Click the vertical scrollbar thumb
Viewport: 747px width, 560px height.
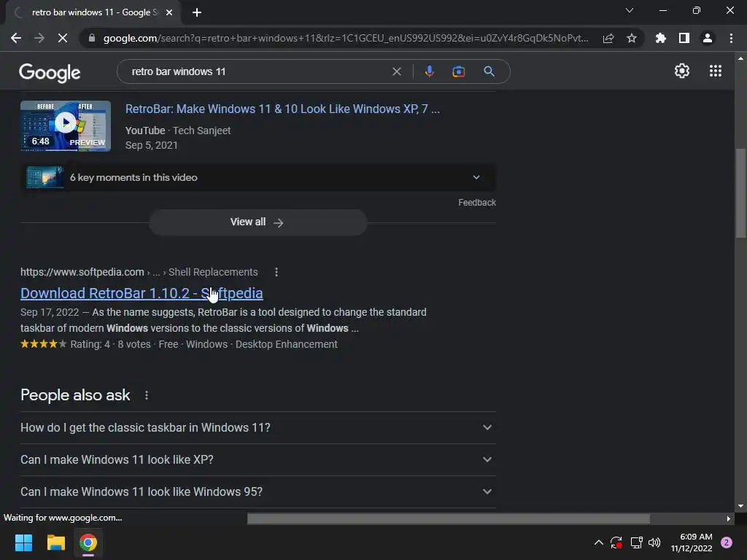(x=740, y=192)
